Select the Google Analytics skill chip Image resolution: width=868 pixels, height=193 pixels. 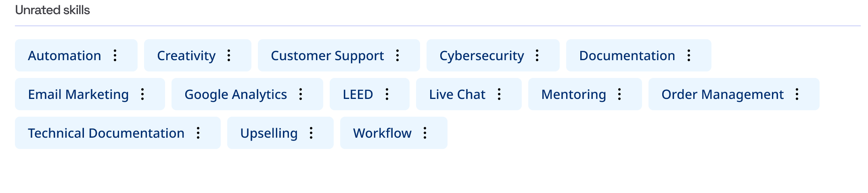pyautogui.click(x=236, y=94)
